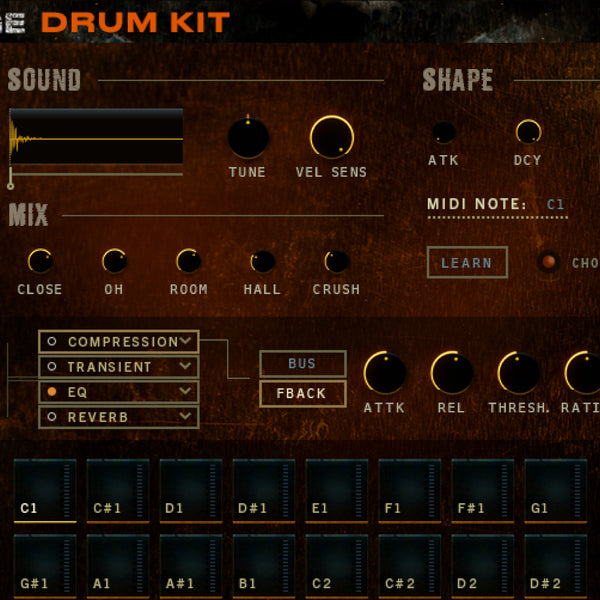Click the SOUND section heading

[x=44, y=80]
